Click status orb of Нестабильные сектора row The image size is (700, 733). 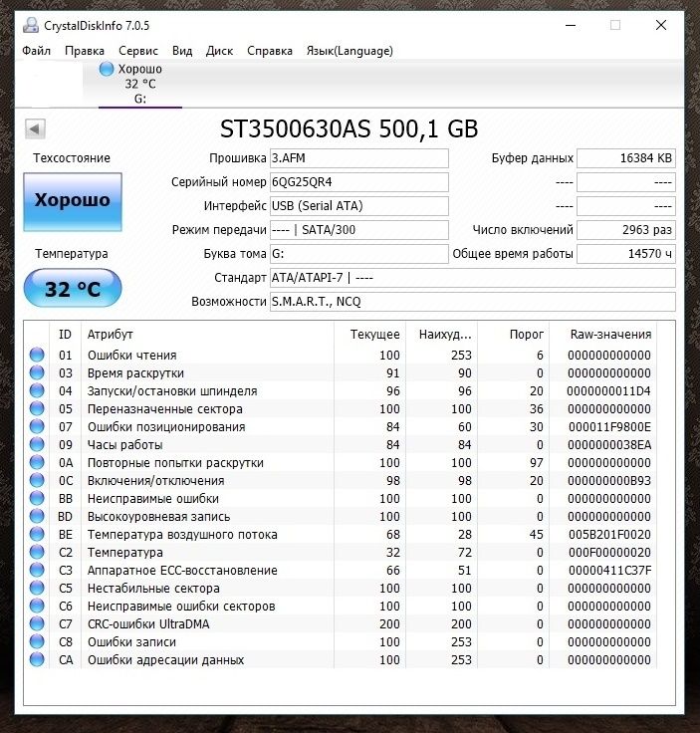pyautogui.click(x=37, y=588)
